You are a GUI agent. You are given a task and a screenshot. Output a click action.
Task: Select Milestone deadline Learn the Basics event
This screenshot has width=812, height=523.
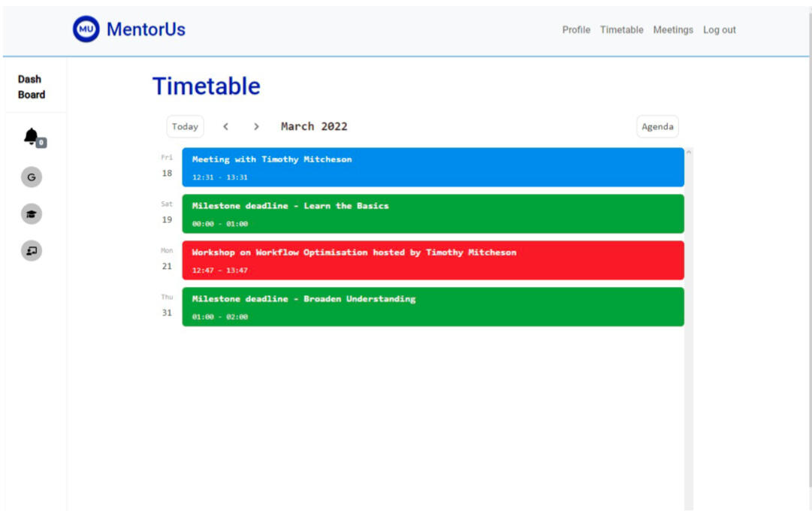pyautogui.click(x=433, y=214)
